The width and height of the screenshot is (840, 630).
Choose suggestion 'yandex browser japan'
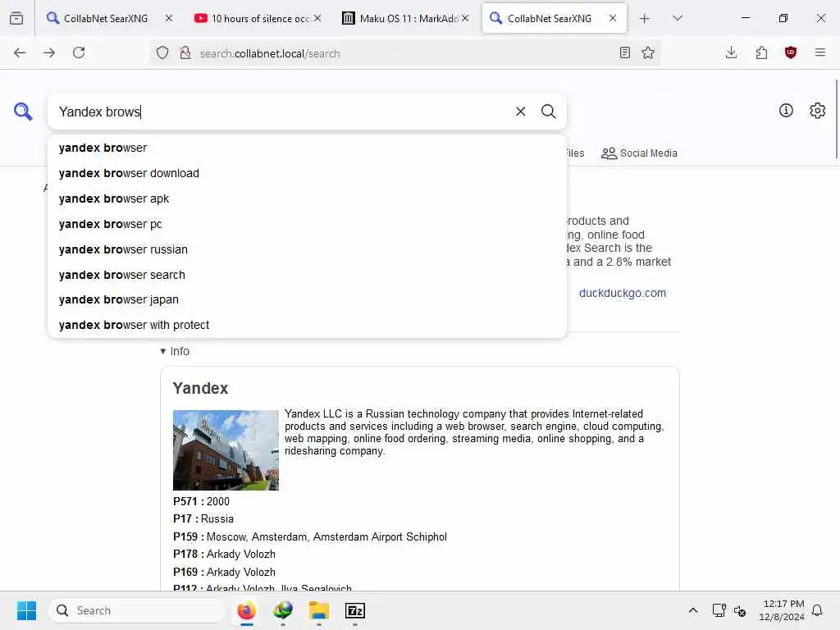tap(307, 299)
